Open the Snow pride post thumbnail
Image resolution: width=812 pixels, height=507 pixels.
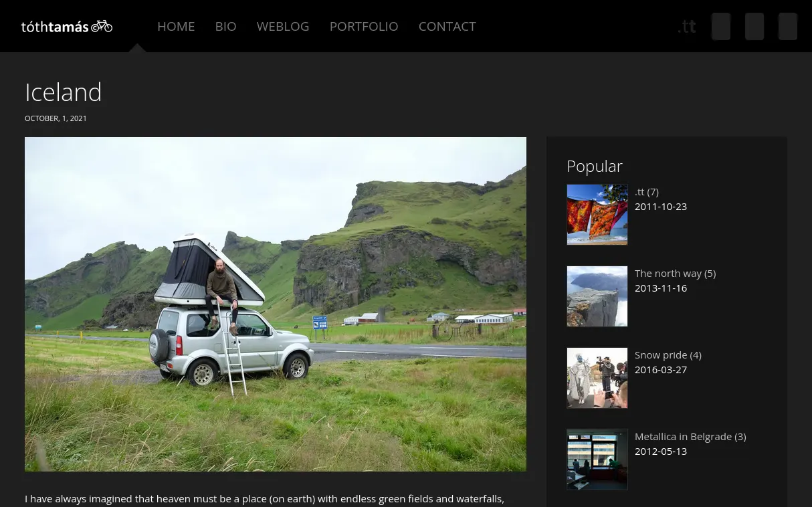point(597,378)
